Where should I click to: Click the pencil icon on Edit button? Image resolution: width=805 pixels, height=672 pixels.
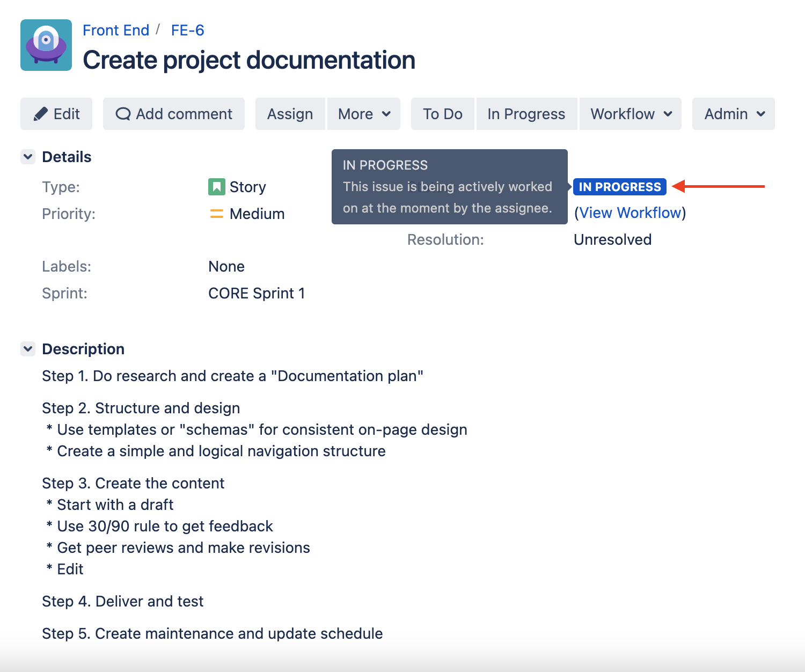tap(41, 114)
